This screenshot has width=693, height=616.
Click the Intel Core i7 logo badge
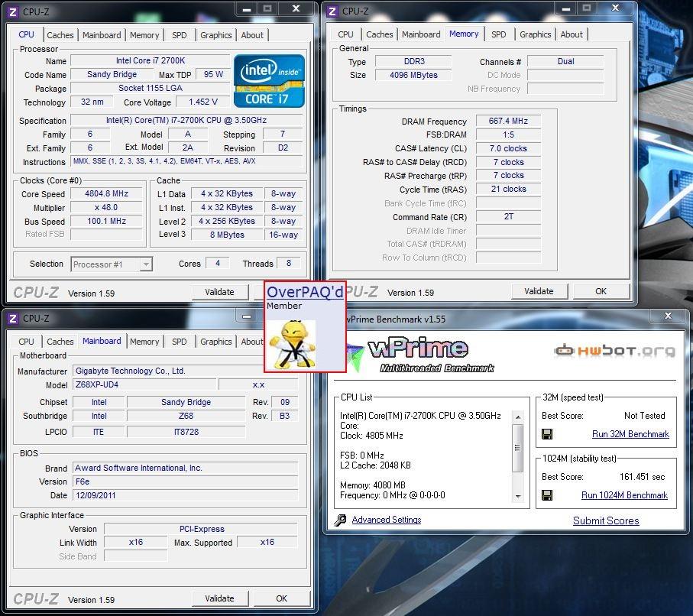click(x=269, y=81)
